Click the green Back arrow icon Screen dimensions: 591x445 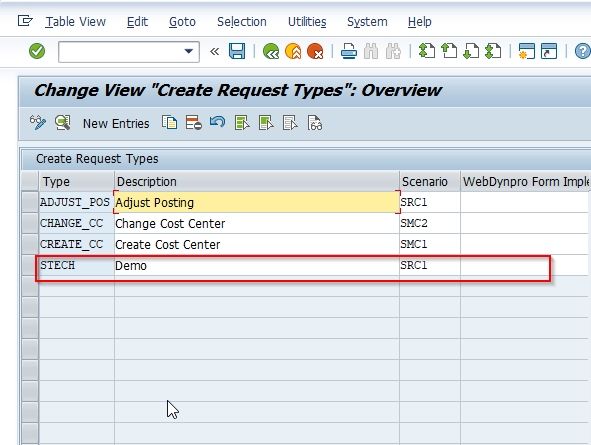271,51
